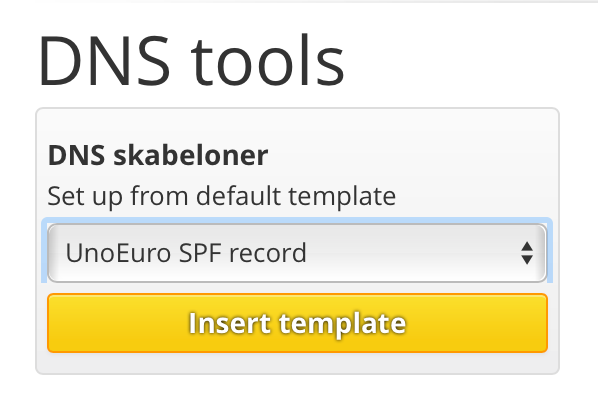The height and width of the screenshot is (400, 598).
Task: Expand the default template combo box
Action: pos(297,253)
